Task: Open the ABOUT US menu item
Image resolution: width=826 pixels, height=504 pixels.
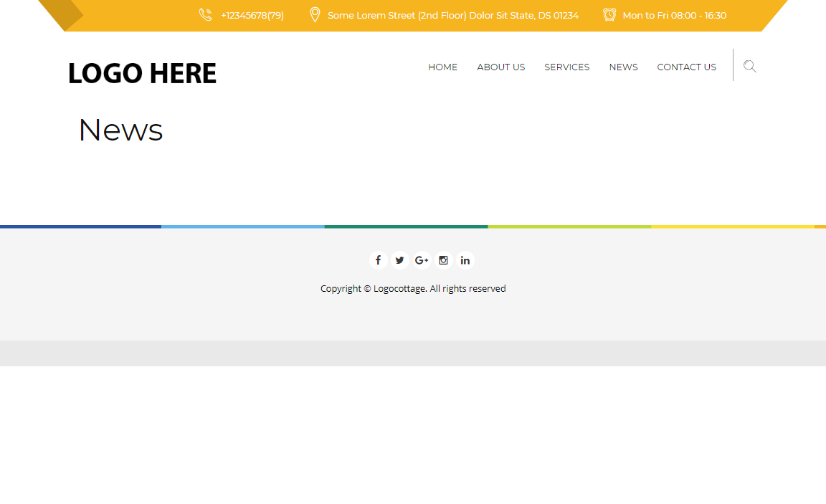Action: (500, 67)
